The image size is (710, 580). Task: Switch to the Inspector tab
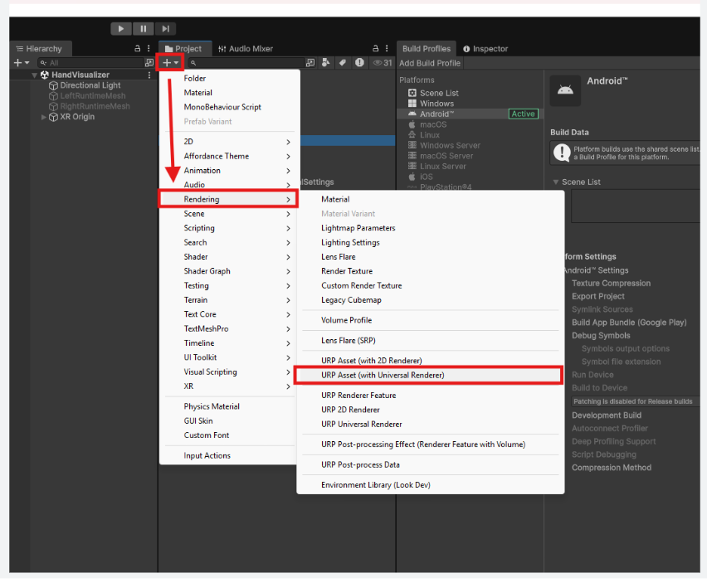click(x=486, y=49)
